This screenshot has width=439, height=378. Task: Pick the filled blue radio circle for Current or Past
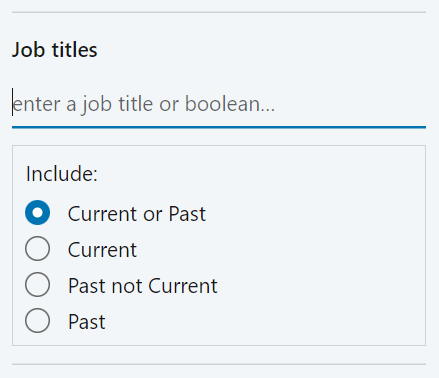tap(37, 213)
